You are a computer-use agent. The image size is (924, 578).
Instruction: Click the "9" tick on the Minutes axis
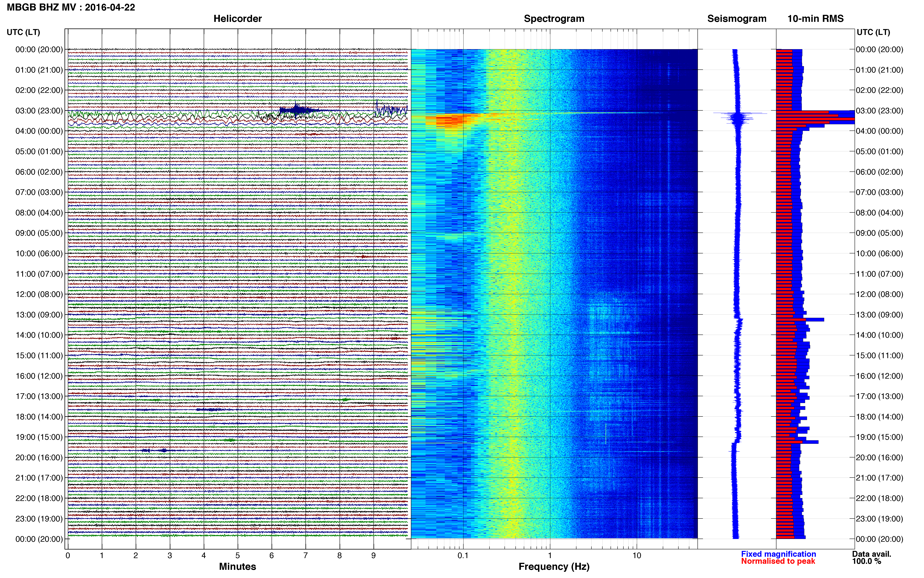373,555
